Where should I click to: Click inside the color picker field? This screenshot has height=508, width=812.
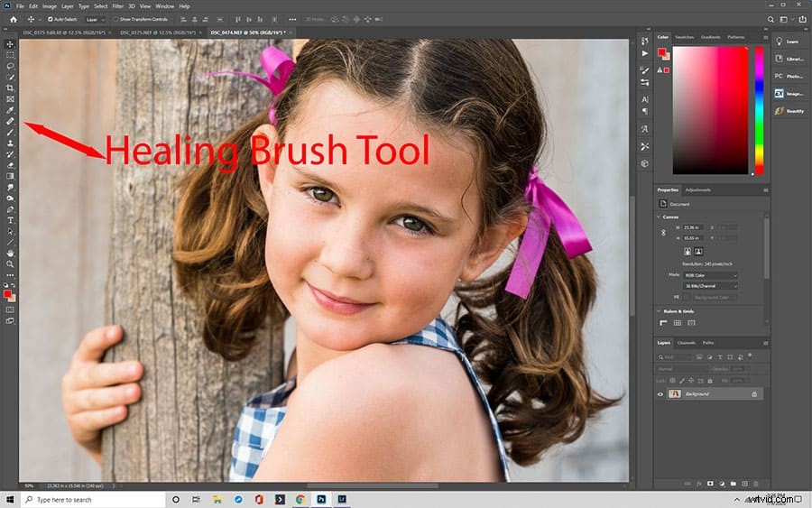click(x=710, y=110)
